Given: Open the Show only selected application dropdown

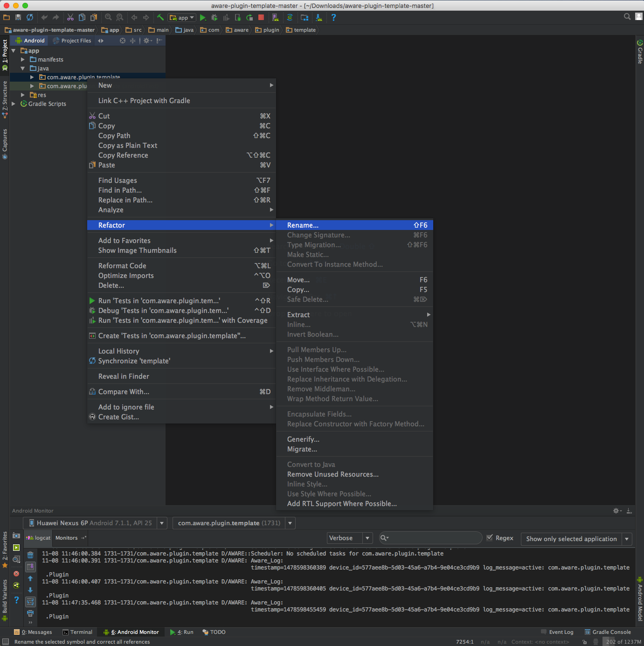Looking at the screenshot, I should pos(576,539).
